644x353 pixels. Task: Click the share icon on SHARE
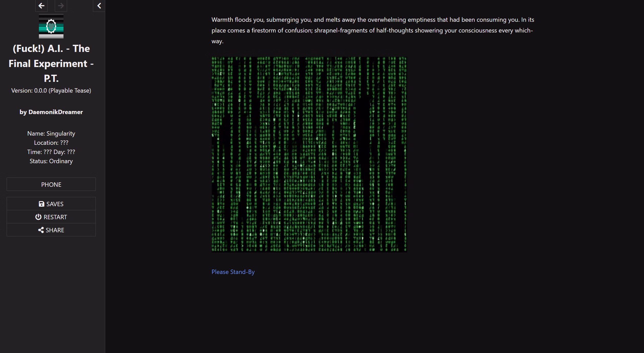(x=41, y=230)
